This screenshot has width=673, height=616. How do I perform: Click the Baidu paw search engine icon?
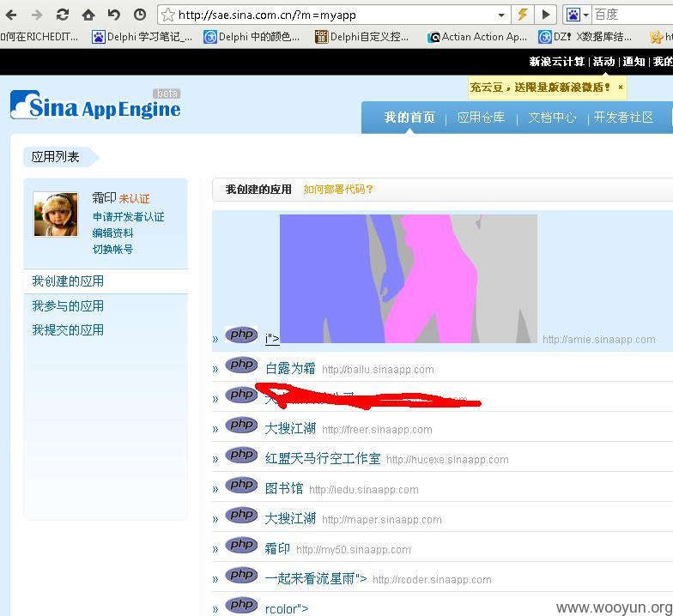pyautogui.click(x=573, y=15)
